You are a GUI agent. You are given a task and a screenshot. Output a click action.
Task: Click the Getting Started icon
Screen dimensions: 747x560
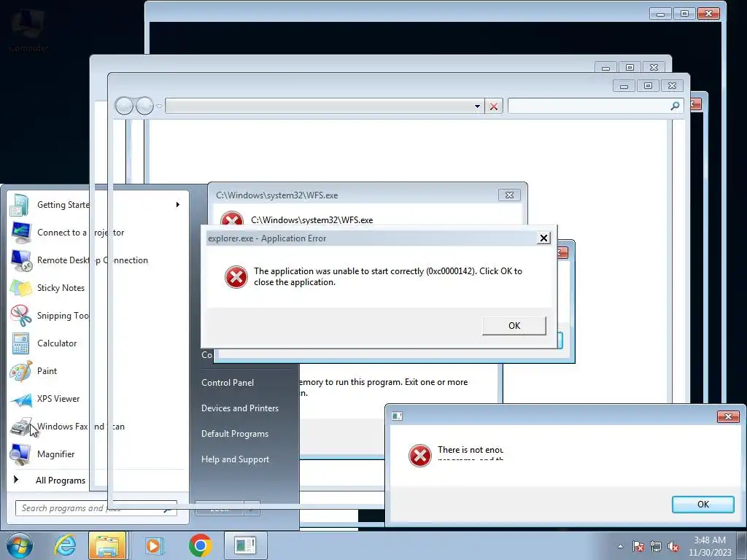20,205
